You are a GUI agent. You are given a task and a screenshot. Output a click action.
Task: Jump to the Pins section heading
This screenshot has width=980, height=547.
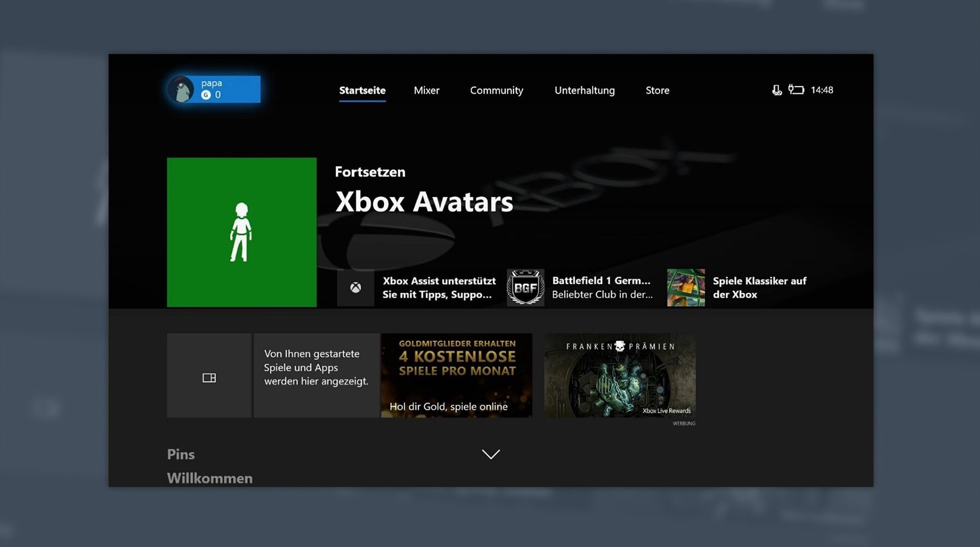coord(181,454)
